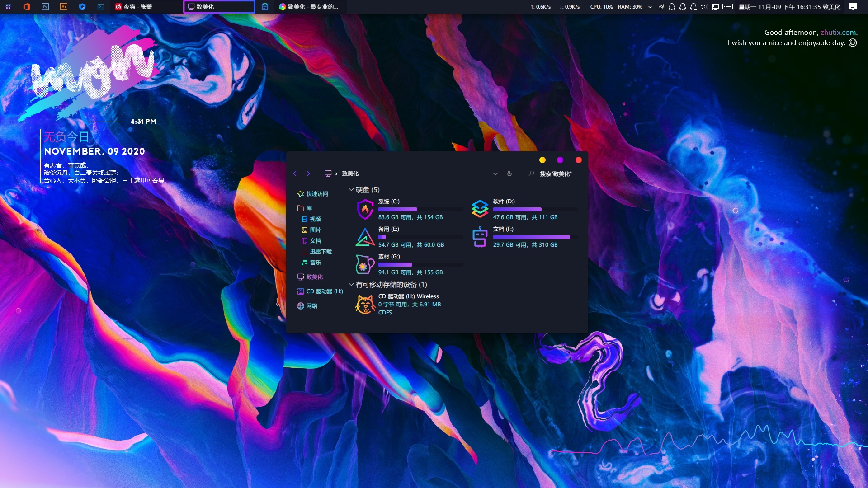The image size is (868, 488).
Task: Click the 搜索"致美化" search field
Action: pyautogui.click(x=556, y=174)
